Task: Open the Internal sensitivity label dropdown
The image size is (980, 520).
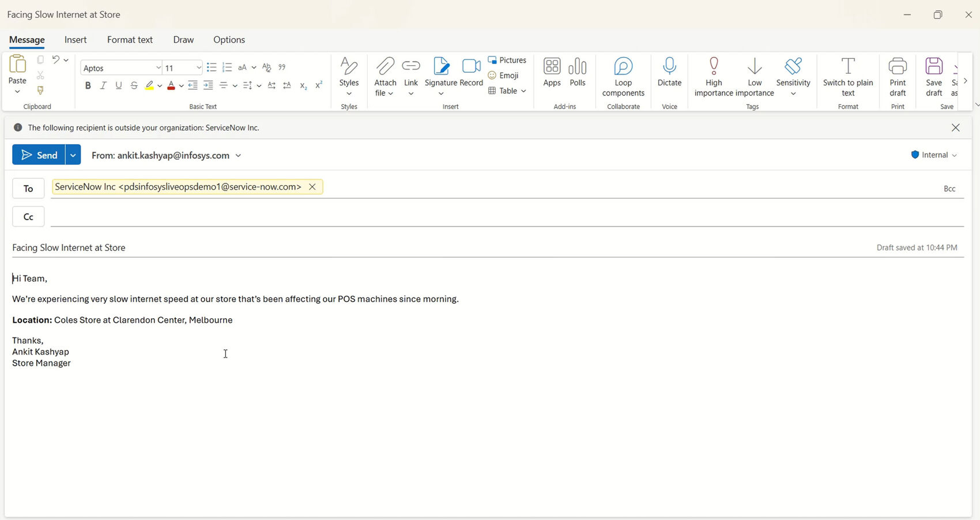Action: 934,155
